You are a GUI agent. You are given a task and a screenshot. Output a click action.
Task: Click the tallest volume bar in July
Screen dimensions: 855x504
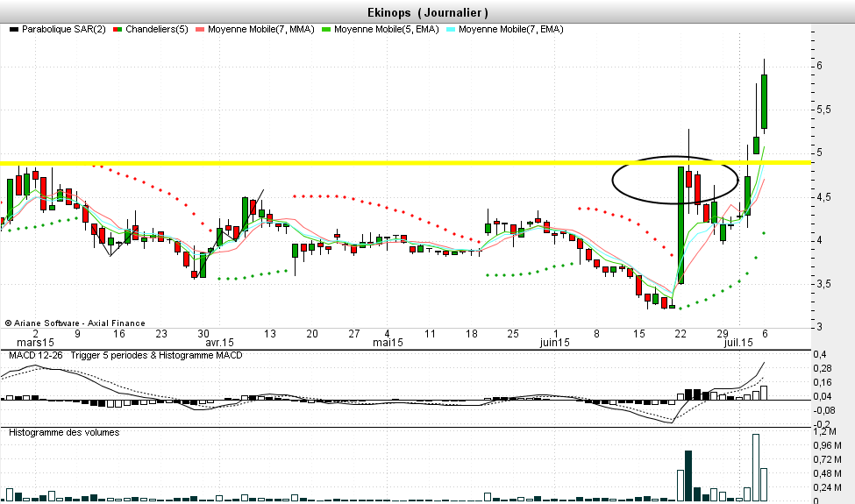pos(756,467)
